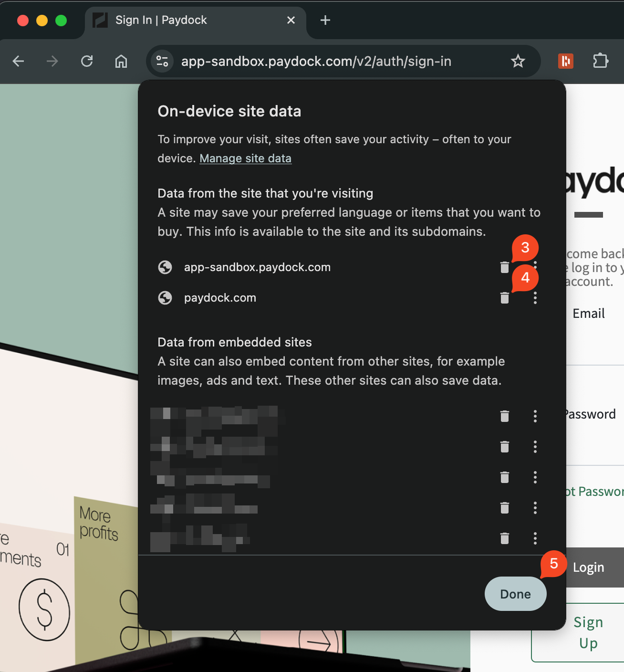Delete data for first embedded site

(504, 416)
